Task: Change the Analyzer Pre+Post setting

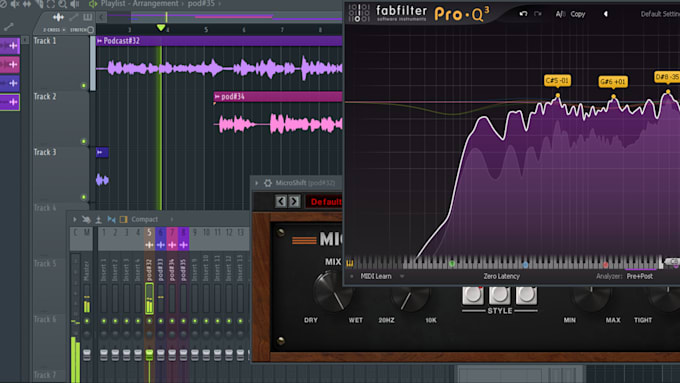Action: pyautogui.click(x=639, y=276)
